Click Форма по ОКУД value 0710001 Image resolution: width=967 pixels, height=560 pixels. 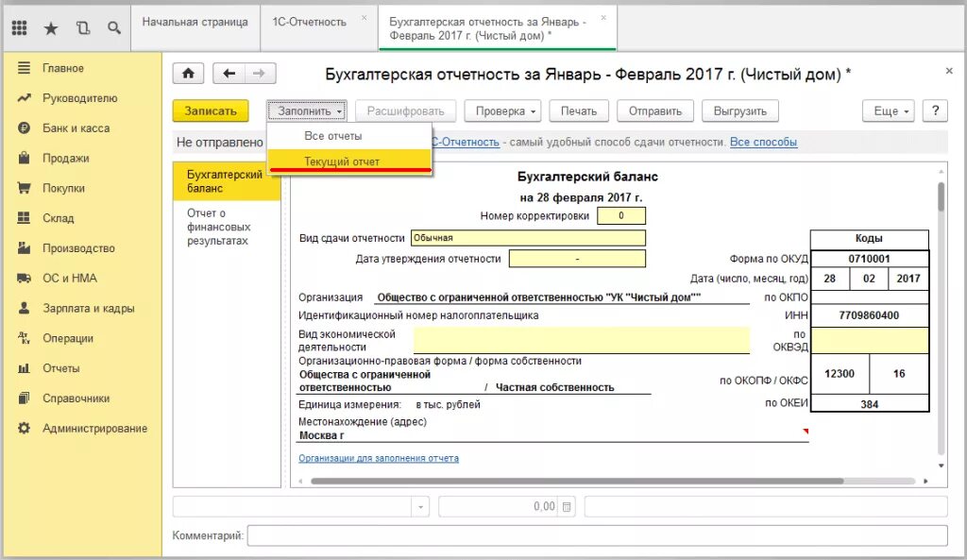[x=870, y=259]
